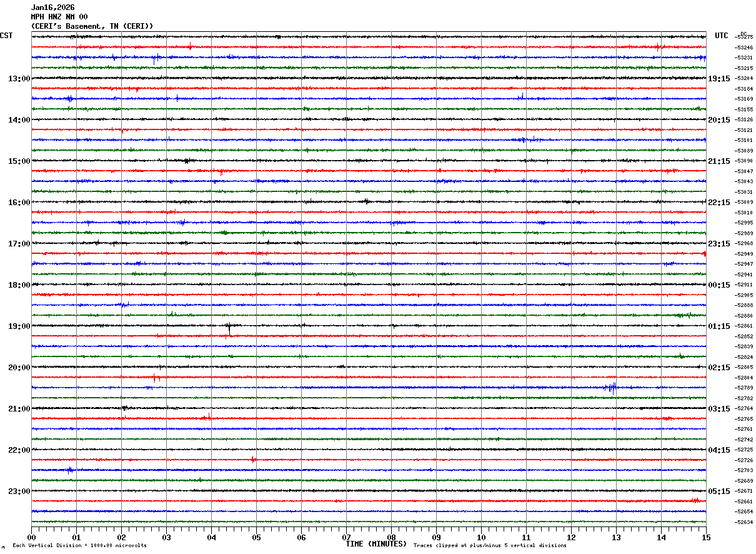Click the DC offset value -52911
Screen dimensions: 756x554
pos(744,285)
